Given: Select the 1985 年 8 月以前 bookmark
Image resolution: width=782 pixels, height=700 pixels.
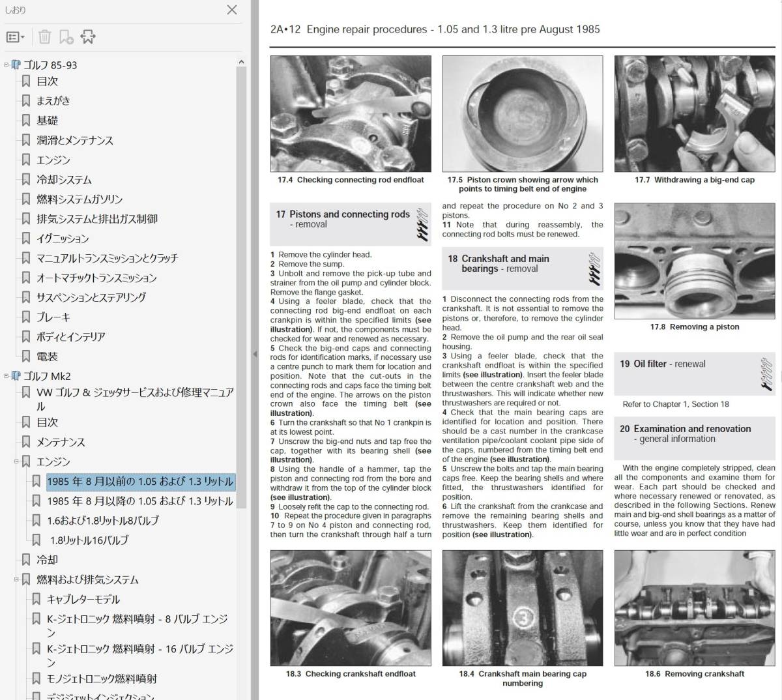Looking at the screenshot, I should 140,482.
